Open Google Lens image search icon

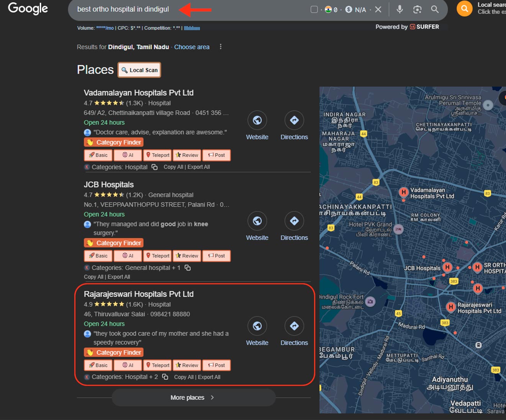tap(417, 9)
